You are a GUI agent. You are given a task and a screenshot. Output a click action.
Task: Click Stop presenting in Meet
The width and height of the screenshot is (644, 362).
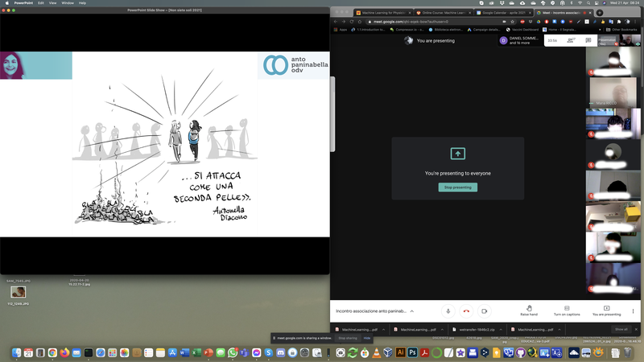[x=457, y=187]
